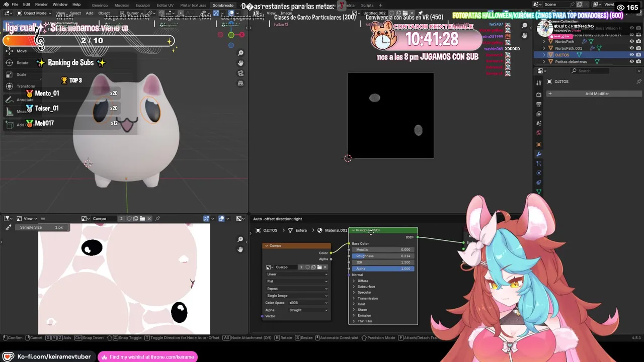644x362 pixels.
Task: Click the green Y axis gizmo ball
Action: point(231,35)
